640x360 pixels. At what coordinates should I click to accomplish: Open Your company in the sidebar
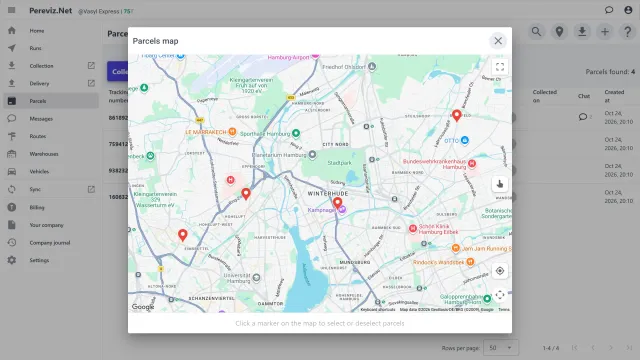[51, 225]
